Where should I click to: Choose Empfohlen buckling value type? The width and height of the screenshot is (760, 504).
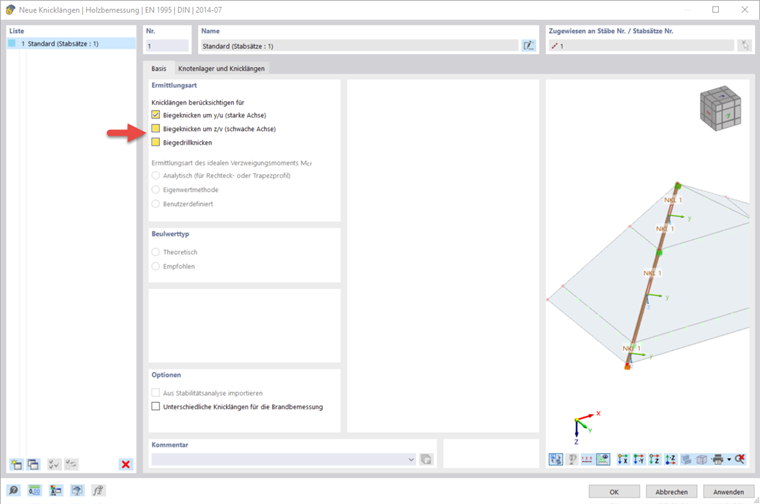(x=156, y=266)
